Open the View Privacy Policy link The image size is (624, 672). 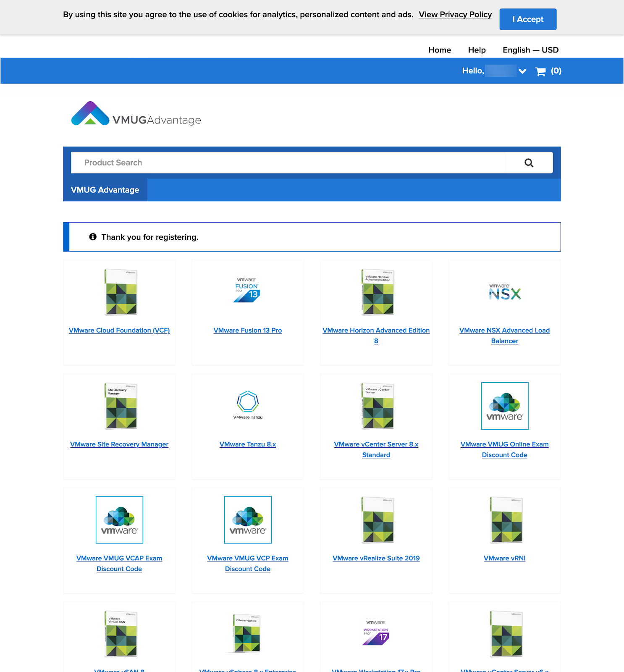455,15
